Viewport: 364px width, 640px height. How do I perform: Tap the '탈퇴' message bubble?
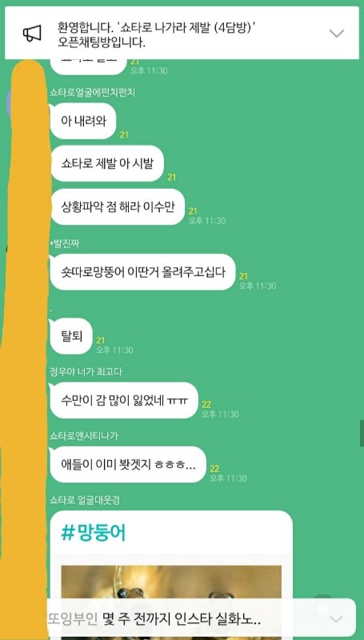(71, 336)
